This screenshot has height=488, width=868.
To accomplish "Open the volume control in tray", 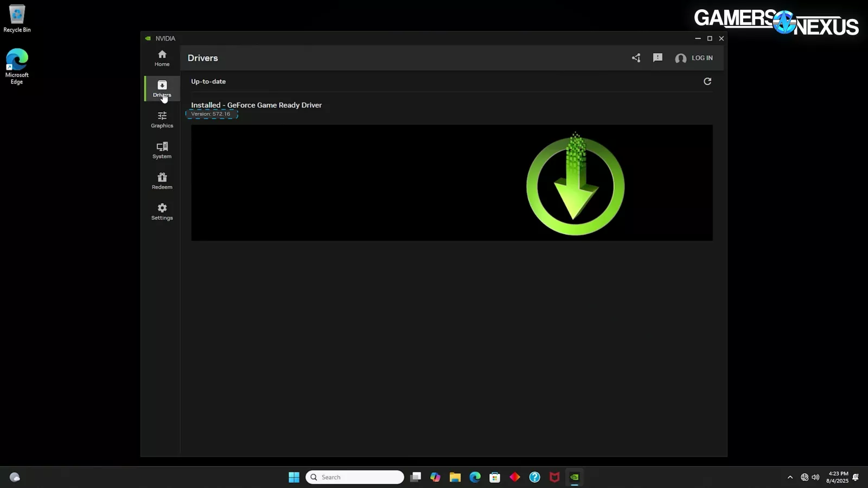I will (815, 477).
